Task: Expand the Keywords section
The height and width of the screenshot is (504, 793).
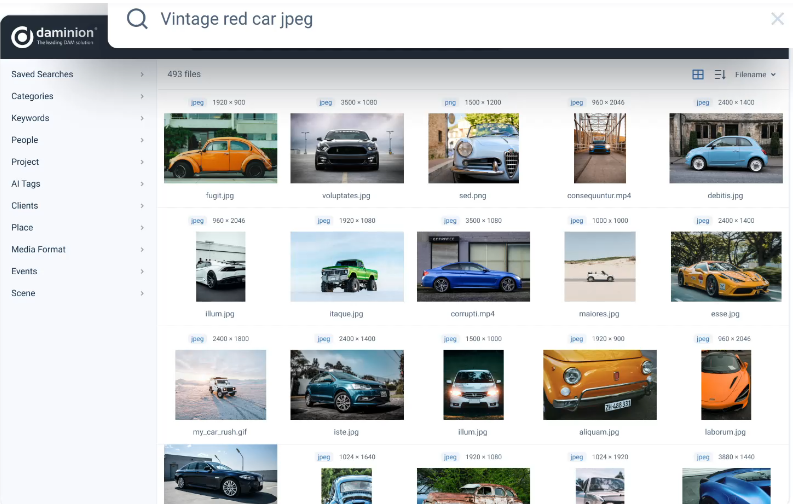Action: [75, 118]
